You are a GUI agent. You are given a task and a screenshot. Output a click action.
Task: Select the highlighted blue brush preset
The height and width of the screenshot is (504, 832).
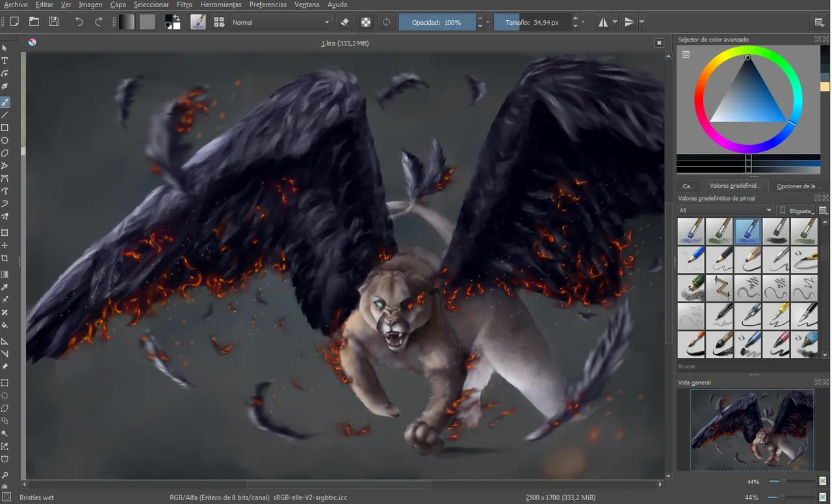tap(747, 231)
